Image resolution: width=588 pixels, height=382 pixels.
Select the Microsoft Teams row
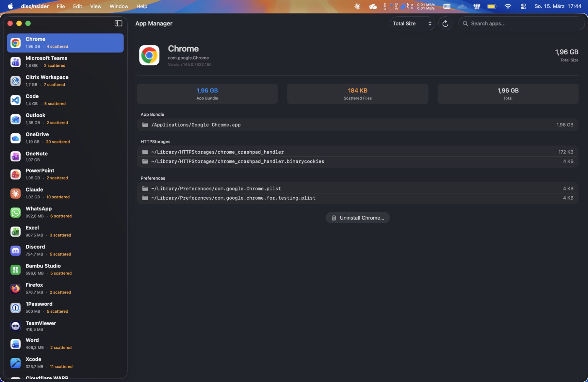pos(65,62)
